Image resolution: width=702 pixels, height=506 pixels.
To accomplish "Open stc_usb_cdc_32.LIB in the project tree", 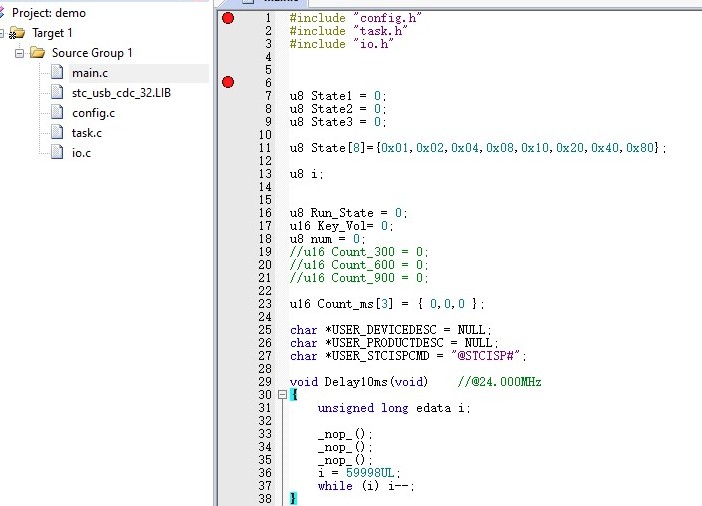I will click(x=121, y=93).
